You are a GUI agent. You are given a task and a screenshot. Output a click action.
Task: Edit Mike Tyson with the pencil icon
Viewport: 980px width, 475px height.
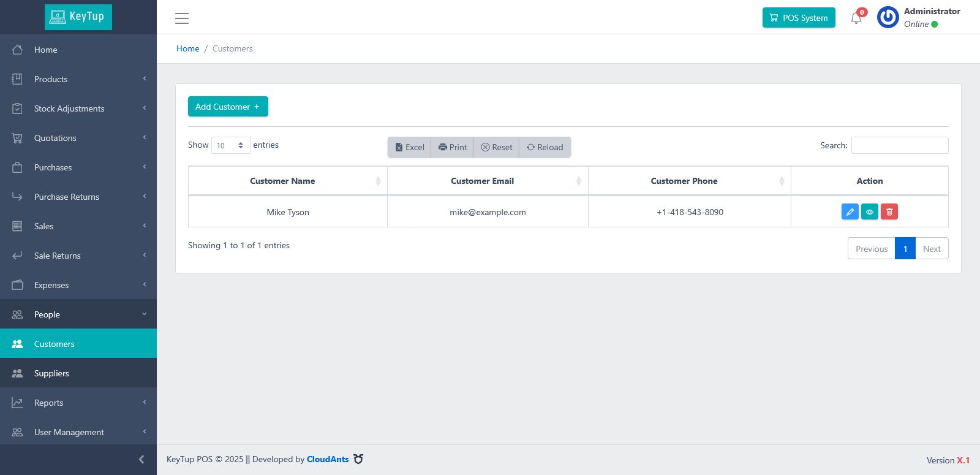pos(850,212)
